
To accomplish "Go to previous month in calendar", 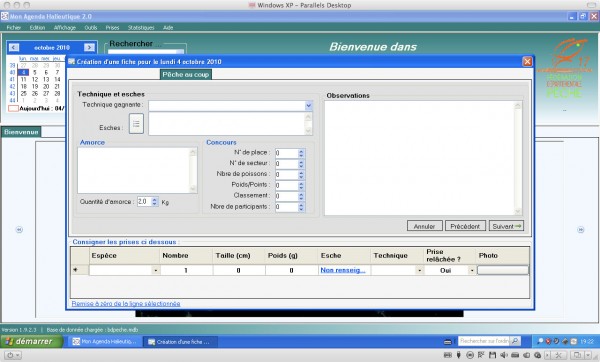I will click(13, 47).
